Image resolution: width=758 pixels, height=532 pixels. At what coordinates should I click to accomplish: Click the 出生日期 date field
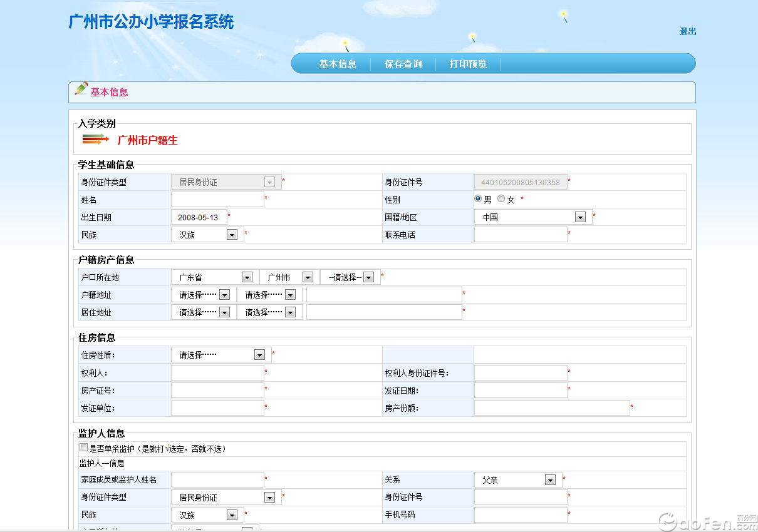pos(199,217)
